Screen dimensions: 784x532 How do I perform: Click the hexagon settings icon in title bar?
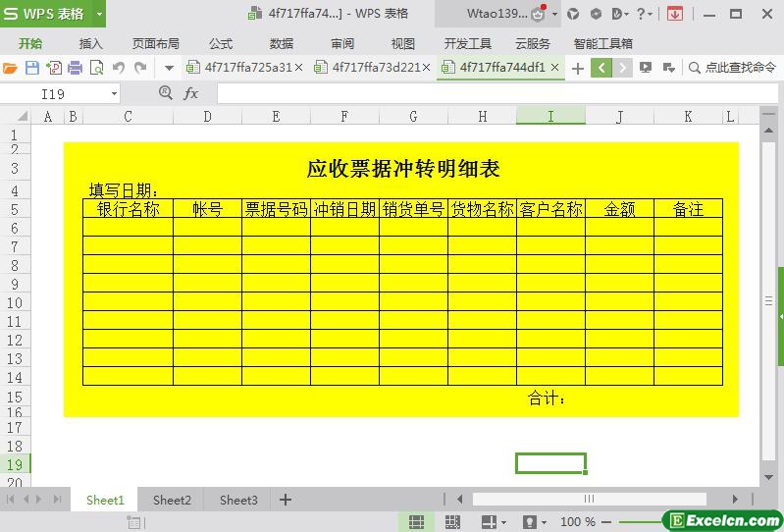click(596, 14)
